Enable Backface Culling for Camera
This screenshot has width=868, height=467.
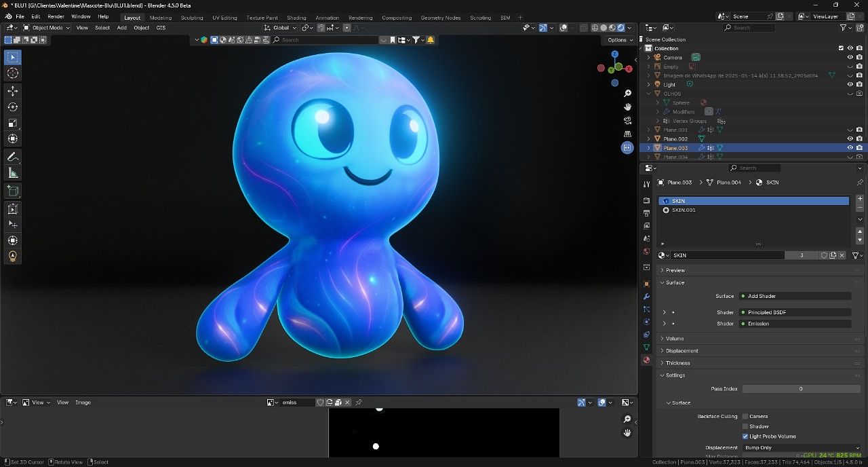pyautogui.click(x=745, y=416)
